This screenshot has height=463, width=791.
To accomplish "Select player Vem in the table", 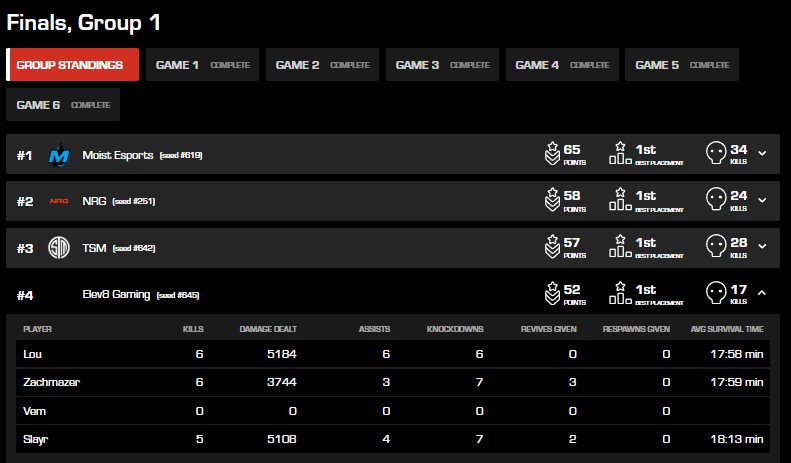I will pos(34,411).
